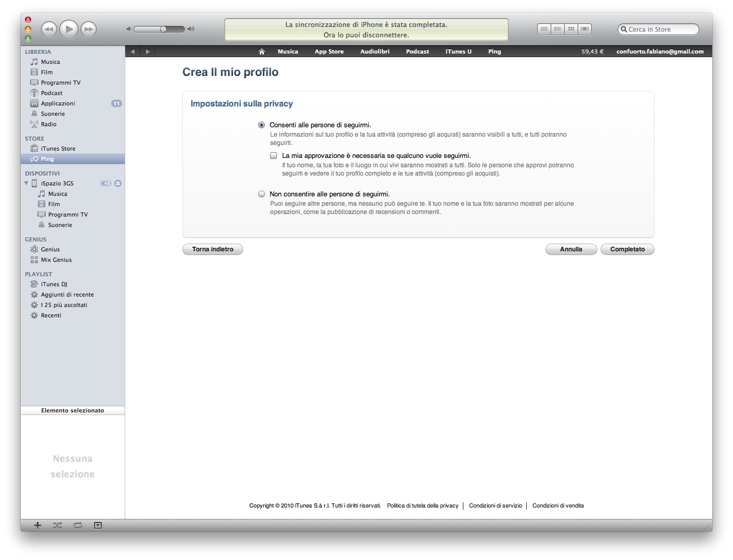Select 'Consenti alle persone di seguirmi' option
This screenshot has width=733, height=560.
(x=261, y=125)
